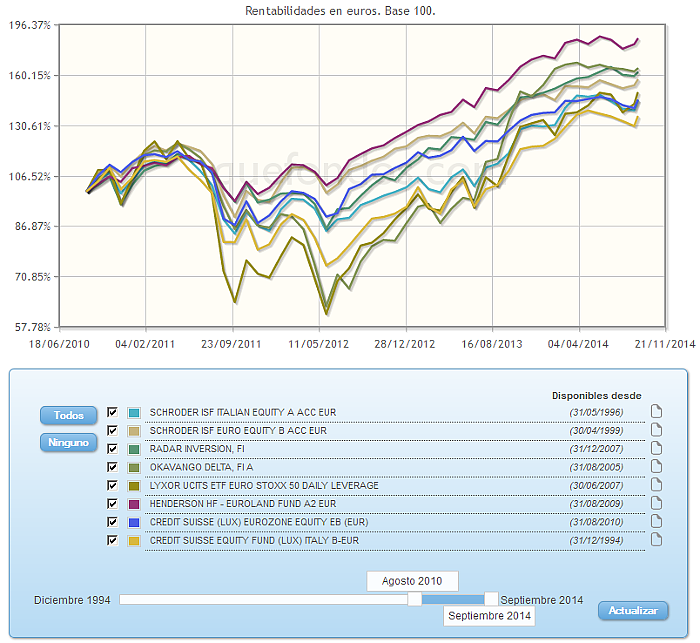
Task: Click the Ninguno button
Action: [68, 443]
